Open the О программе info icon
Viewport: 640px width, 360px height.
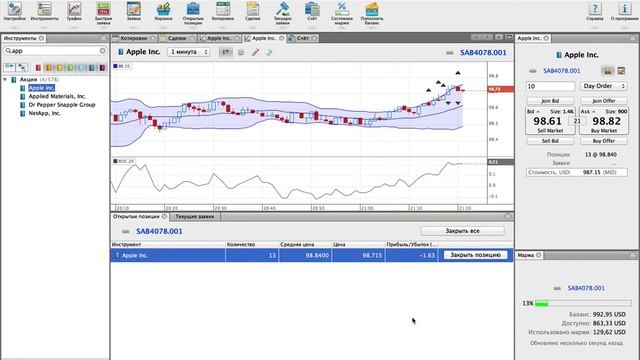(x=624, y=11)
